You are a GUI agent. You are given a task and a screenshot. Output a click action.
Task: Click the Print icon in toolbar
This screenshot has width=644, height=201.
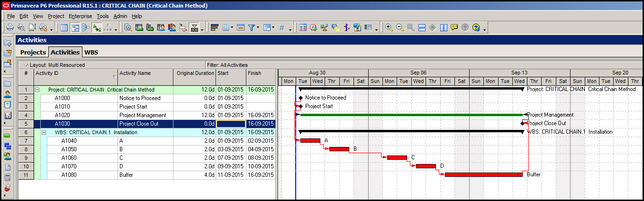[10, 27]
